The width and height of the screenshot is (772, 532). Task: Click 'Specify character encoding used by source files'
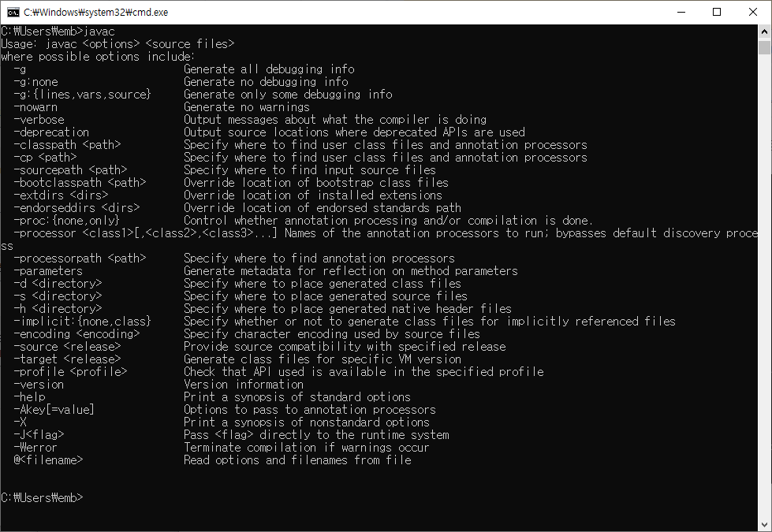point(332,334)
